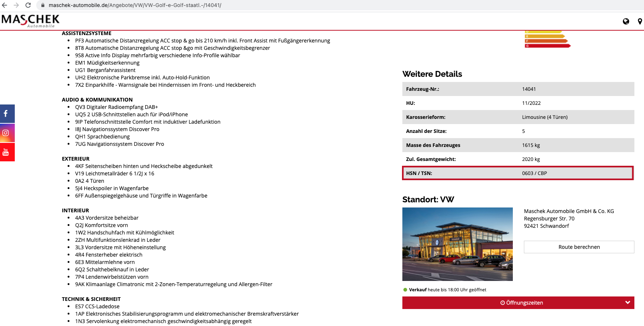The image size is (644, 326).
Task: Click the 7X2 Einparkhilfe list item
Action: click(165, 85)
